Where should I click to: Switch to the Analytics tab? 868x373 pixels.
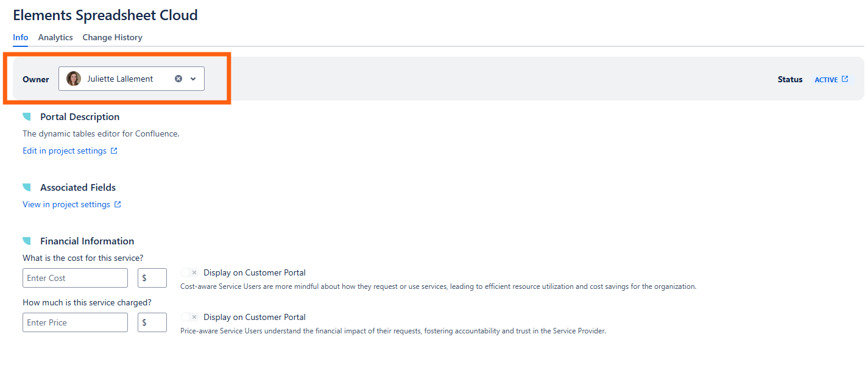click(x=55, y=37)
